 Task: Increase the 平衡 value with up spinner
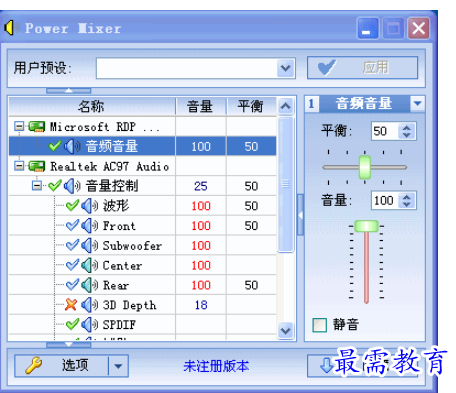tap(407, 128)
